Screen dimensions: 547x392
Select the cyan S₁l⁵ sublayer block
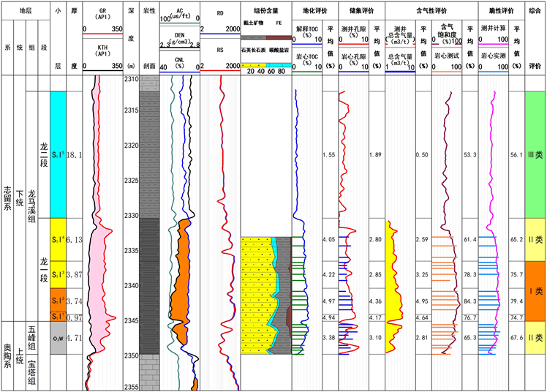[58, 154]
